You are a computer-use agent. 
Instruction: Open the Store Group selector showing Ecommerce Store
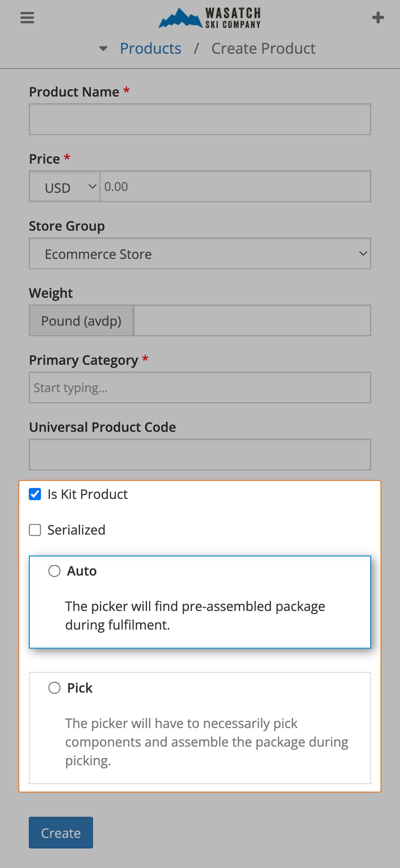[200, 253]
